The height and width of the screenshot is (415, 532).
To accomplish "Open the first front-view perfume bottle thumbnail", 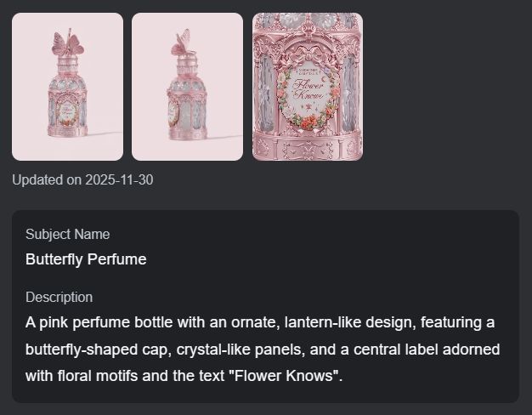I will tap(67, 87).
